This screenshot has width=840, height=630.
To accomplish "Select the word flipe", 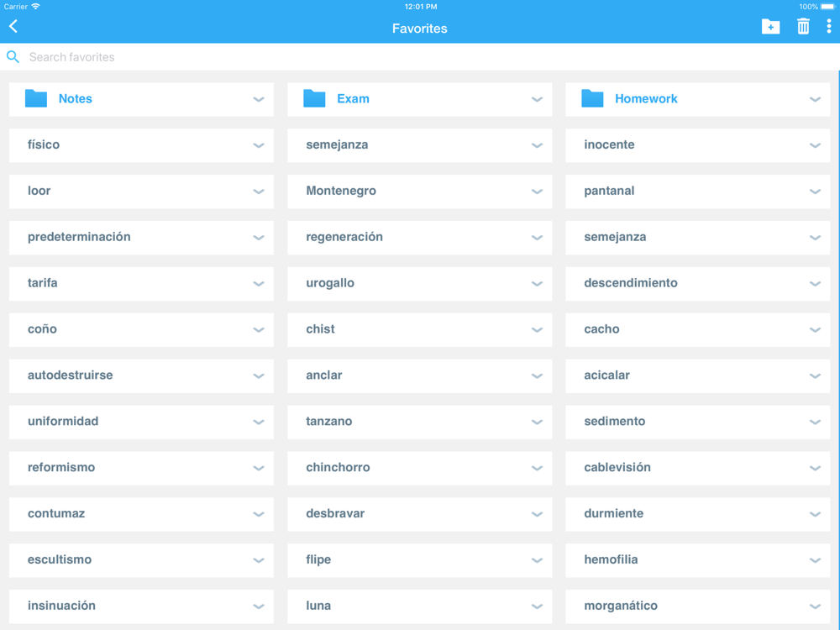I will [x=318, y=559].
